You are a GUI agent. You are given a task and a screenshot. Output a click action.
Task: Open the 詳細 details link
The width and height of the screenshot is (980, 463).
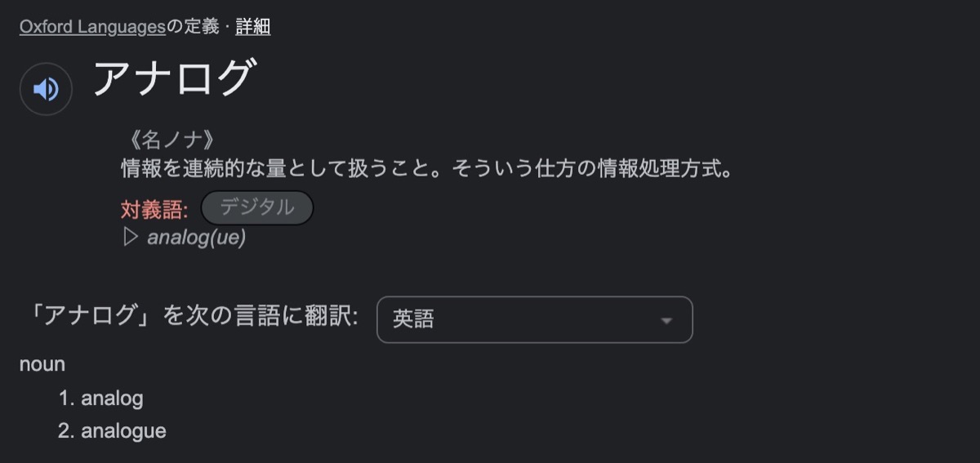tap(253, 27)
